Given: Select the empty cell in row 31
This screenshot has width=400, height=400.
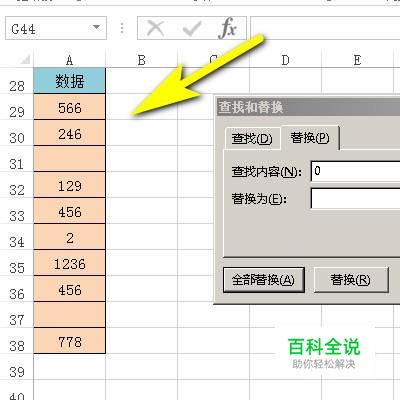Looking at the screenshot, I should (69, 159).
